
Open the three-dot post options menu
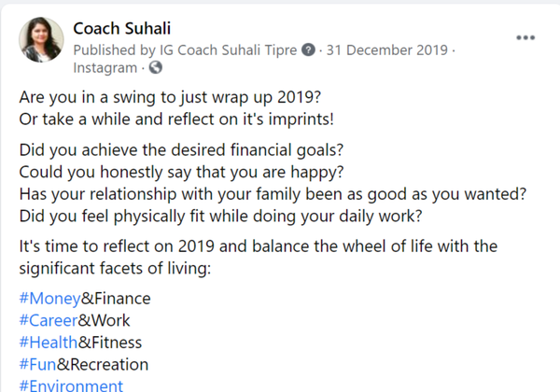click(526, 37)
